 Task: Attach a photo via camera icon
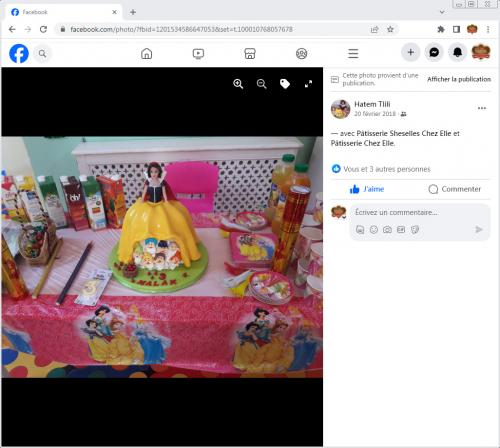[x=387, y=229]
